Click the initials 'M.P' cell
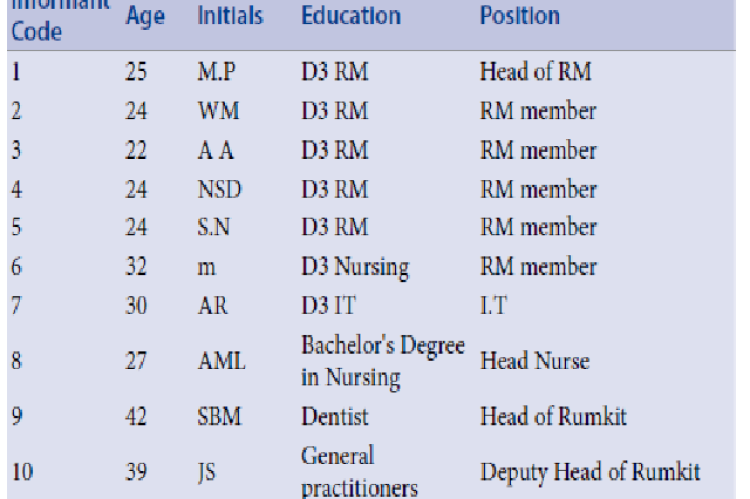The image size is (750, 499). (216, 72)
